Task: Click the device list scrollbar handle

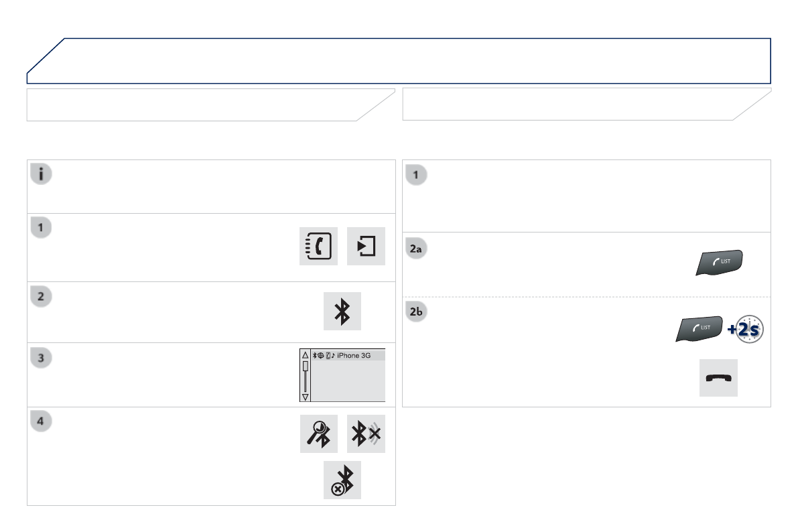Action: click(306, 367)
